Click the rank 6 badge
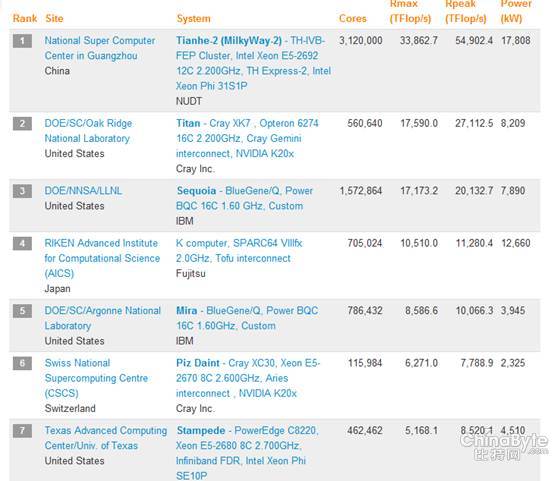554x481 pixels. tap(22, 363)
